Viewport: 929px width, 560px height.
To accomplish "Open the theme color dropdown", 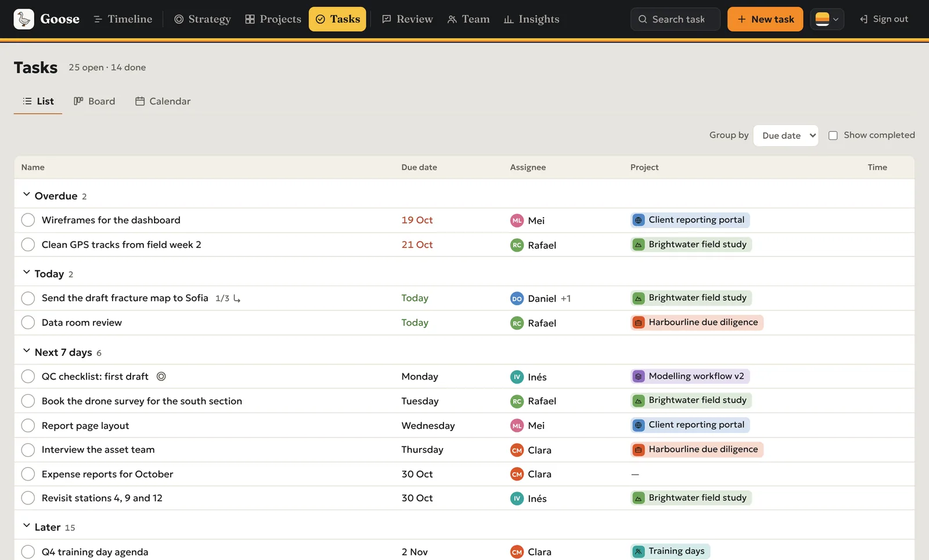I will click(827, 19).
